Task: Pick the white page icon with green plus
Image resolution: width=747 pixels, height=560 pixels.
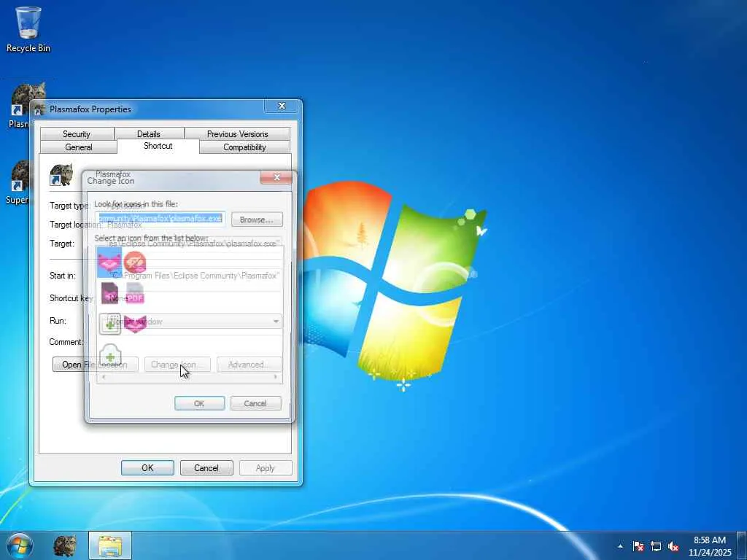Action: 110,355
